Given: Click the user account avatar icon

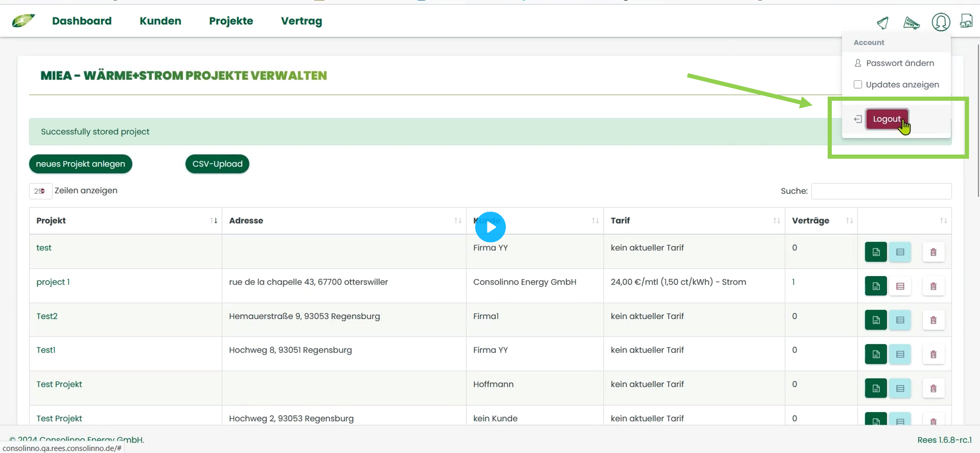Looking at the screenshot, I should tap(941, 22).
